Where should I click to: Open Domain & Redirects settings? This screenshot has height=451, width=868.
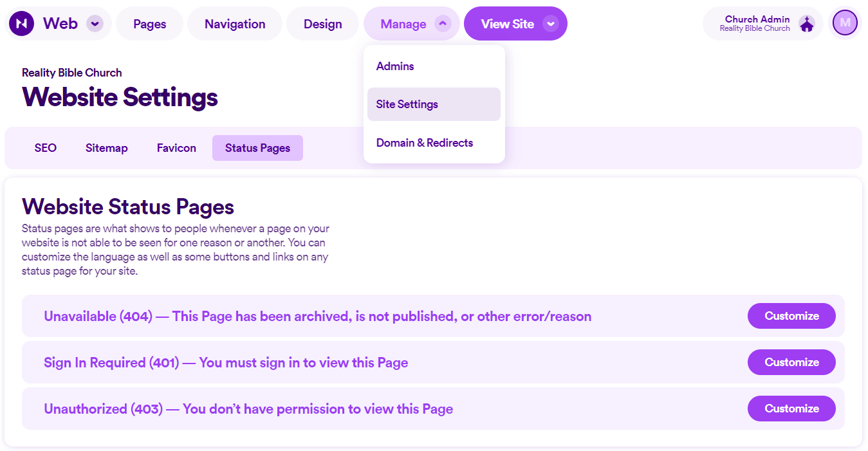click(425, 142)
